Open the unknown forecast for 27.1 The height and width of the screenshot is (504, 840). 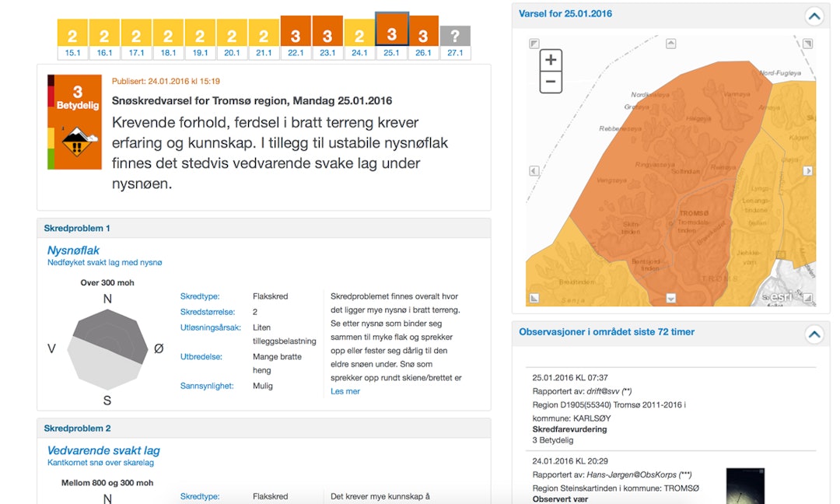pos(455,34)
